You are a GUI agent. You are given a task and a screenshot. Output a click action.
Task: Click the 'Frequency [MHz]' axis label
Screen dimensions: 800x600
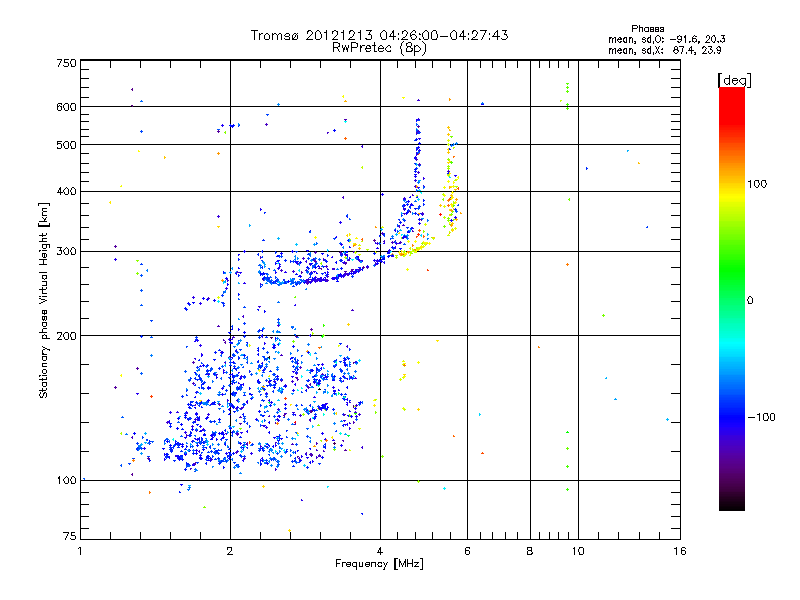(379, 564)
